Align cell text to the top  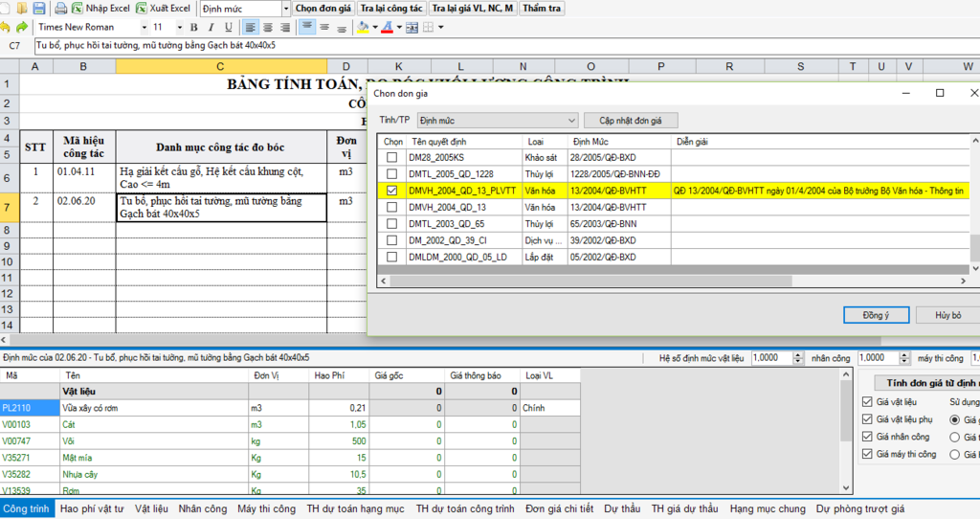point(307,27)
